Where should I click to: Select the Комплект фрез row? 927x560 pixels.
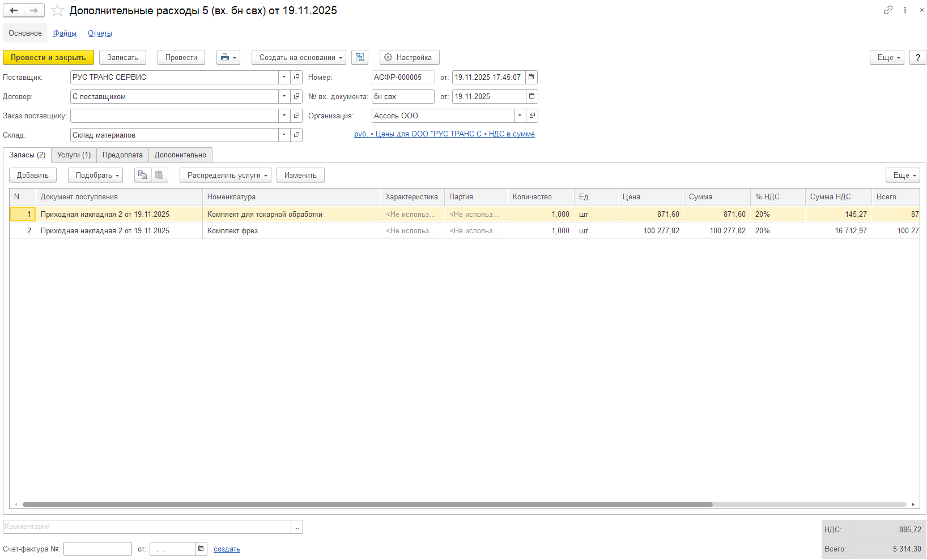232,231
